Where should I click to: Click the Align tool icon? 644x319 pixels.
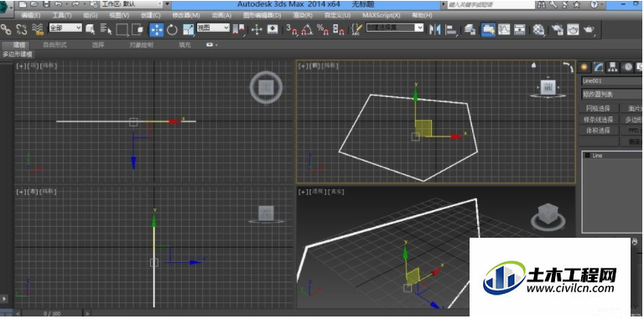[451, 29]
